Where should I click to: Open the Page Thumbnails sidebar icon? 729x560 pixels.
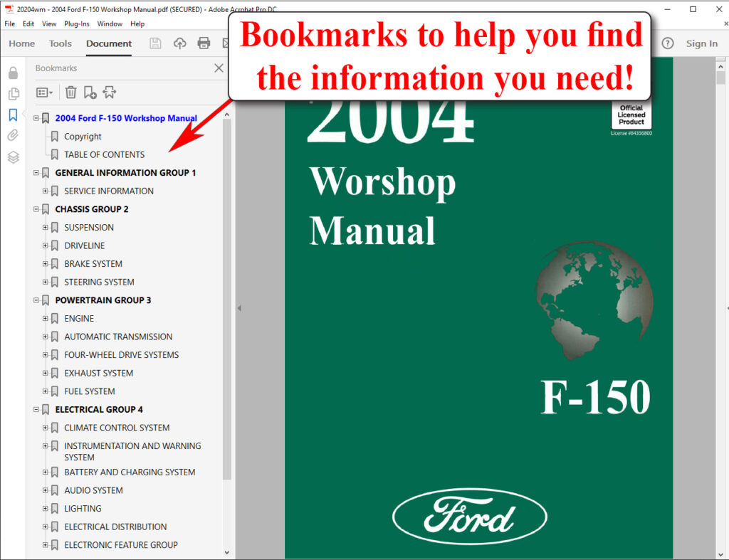pyautogui.click(x=14, y=94)
